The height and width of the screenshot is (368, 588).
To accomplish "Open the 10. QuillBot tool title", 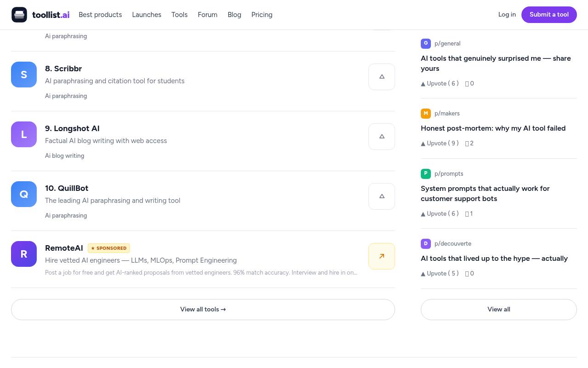I will 67,189.
